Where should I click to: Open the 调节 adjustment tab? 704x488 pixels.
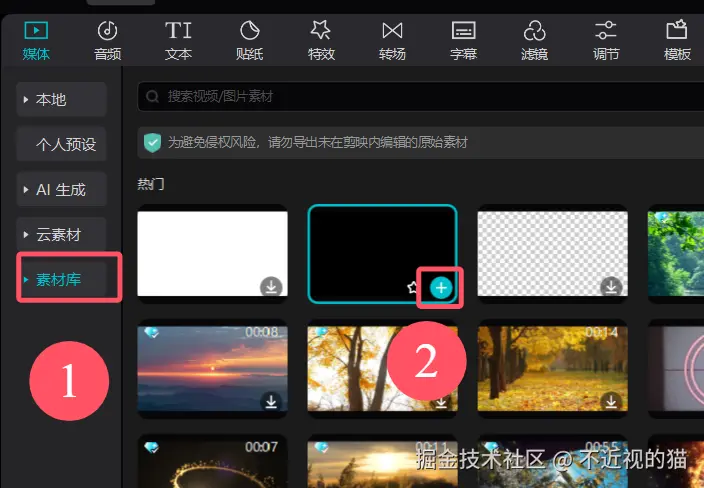tap(606, 41)
